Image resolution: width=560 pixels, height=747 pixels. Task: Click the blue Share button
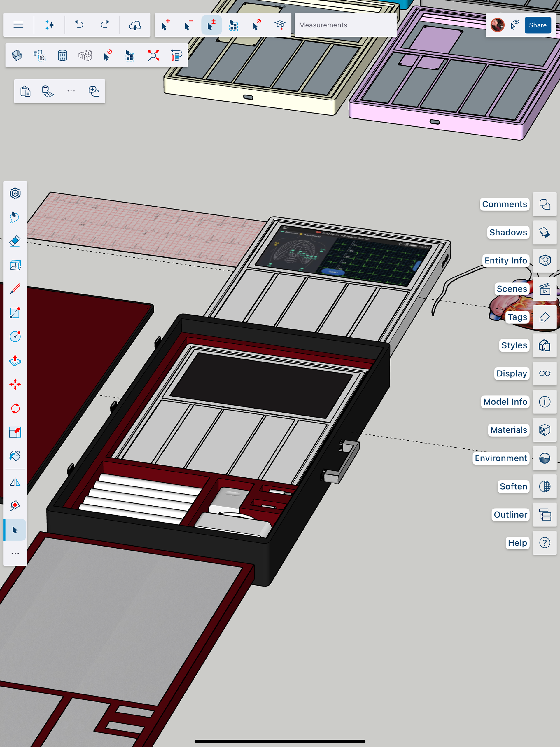537,25
